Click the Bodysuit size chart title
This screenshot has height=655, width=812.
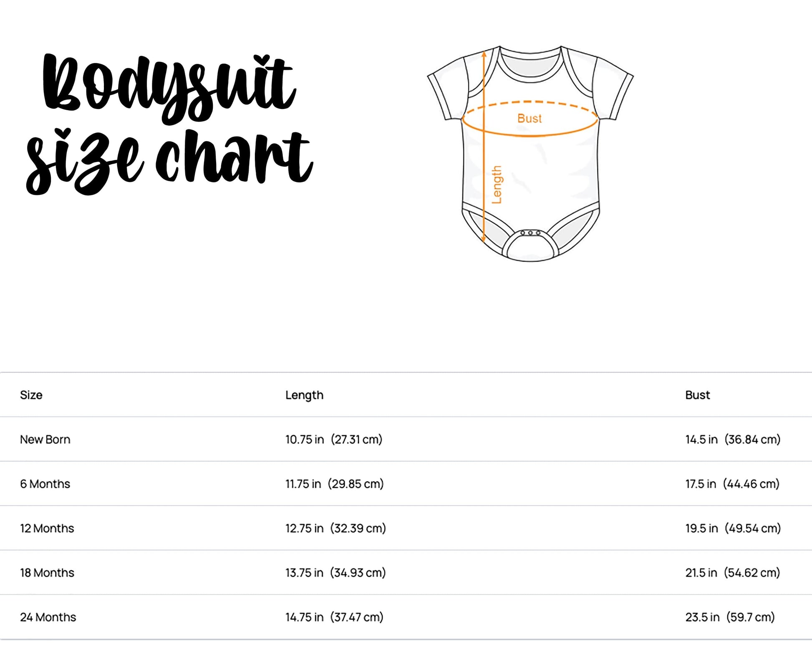coord(169,123)
